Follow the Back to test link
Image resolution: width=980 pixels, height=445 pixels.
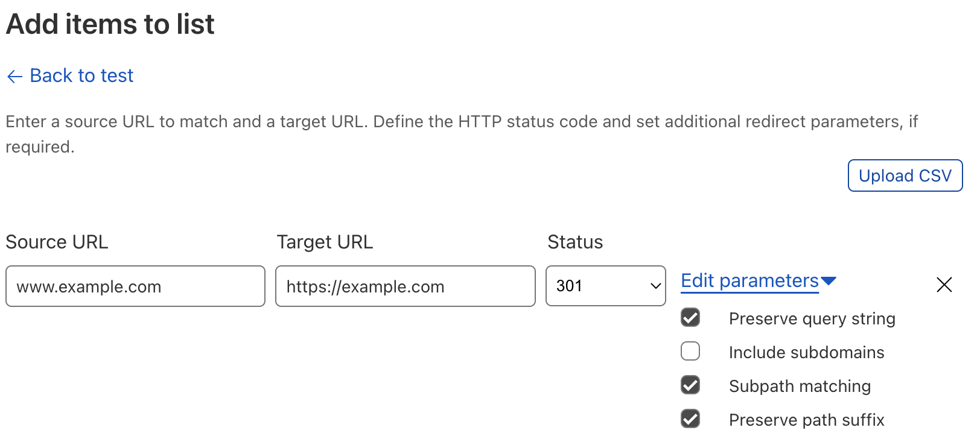coord(81,76)
